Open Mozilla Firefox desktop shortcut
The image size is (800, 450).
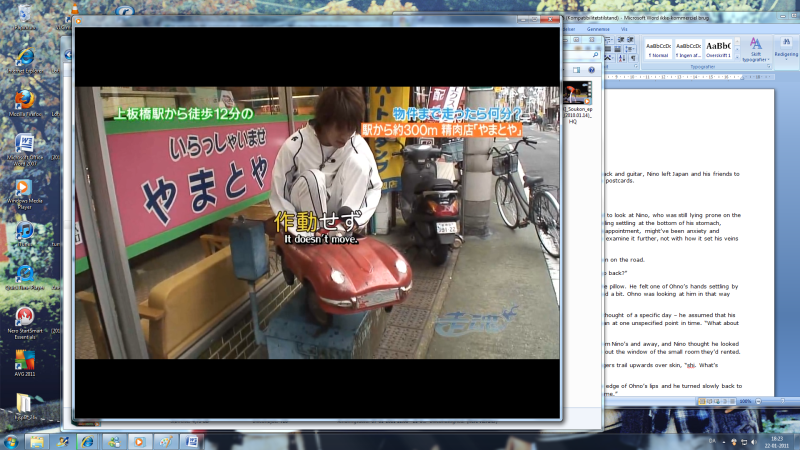pyautogui.click(x=24, y=103)
